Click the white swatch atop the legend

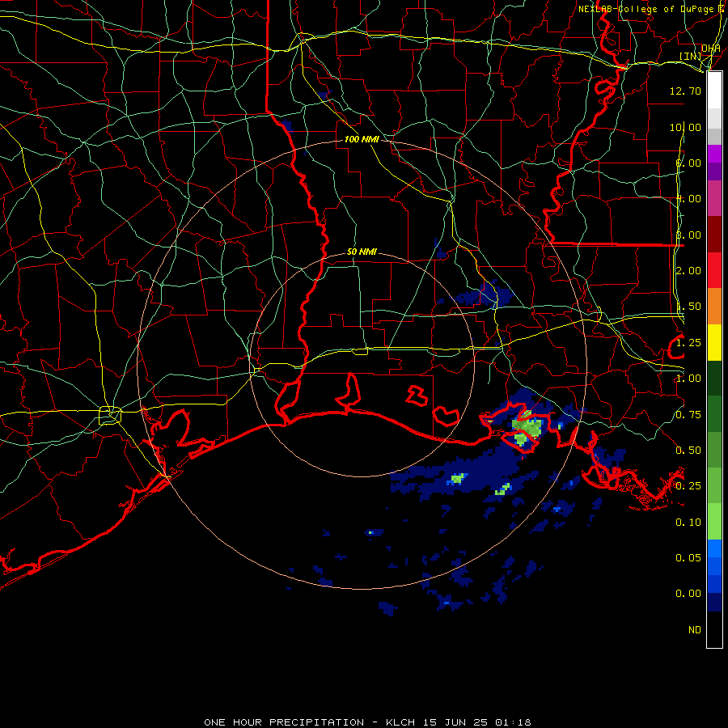(714, 91)
